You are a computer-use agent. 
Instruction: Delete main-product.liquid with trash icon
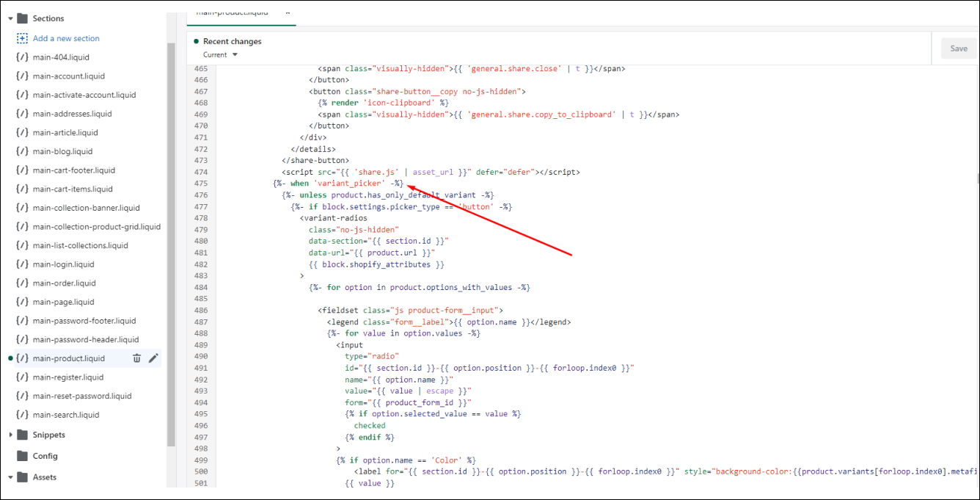click(x=136, y=358)
